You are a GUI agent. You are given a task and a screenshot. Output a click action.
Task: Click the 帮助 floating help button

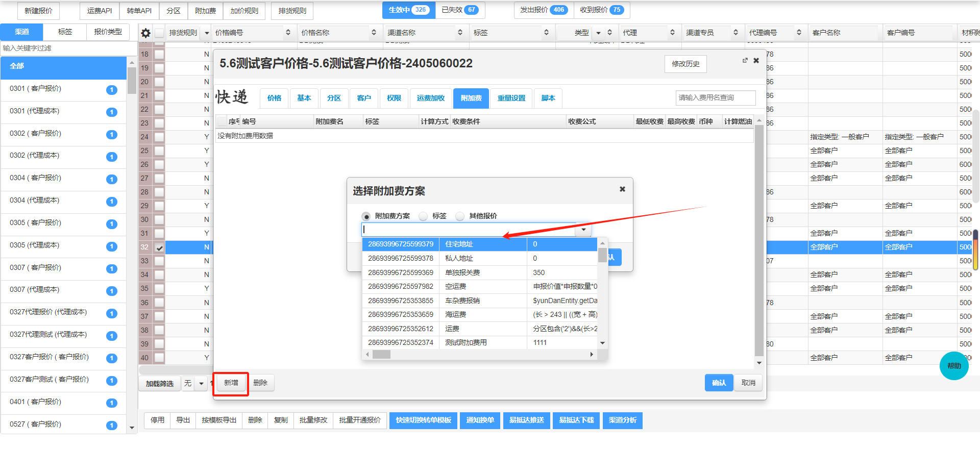coord(954,366)
